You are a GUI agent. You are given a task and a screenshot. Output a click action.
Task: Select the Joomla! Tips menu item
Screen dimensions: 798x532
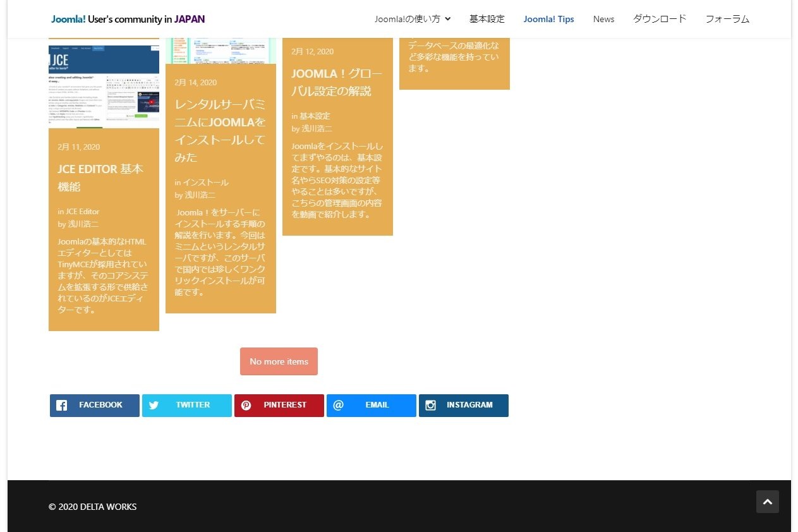[x=548, y=19]
